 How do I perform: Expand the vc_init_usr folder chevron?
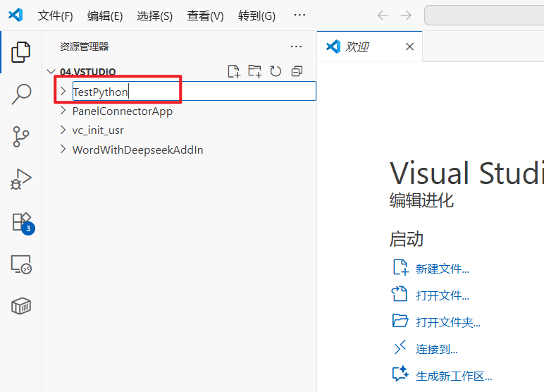[x=63, y=130]
